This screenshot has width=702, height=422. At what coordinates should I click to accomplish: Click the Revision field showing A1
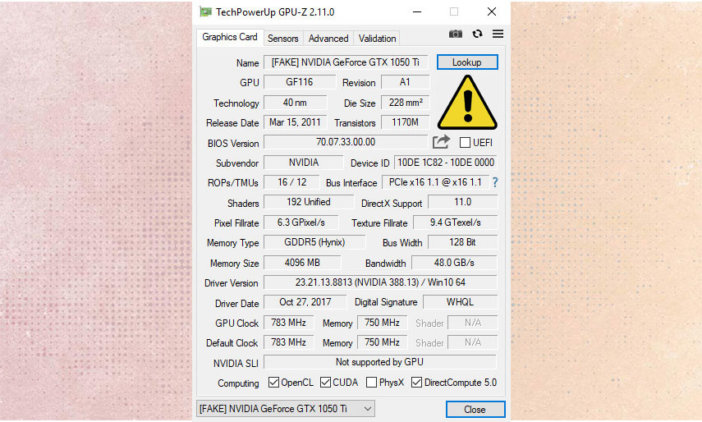(x=405, y=82)
